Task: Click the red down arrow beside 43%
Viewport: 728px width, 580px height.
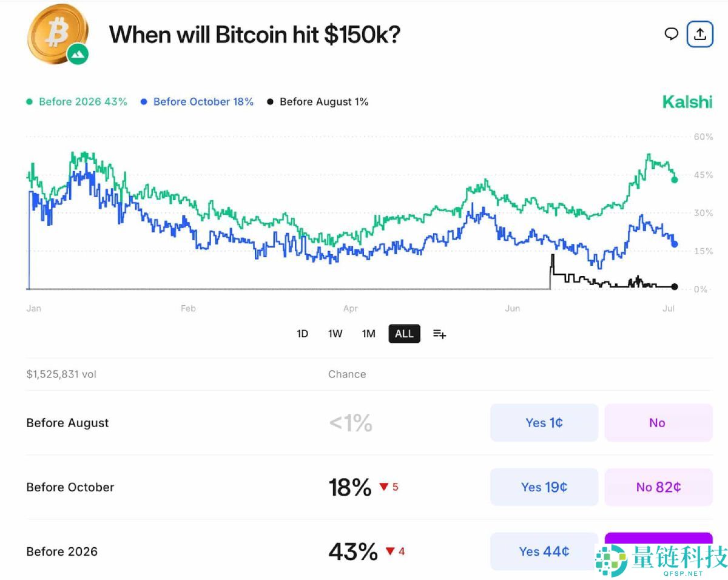Action: point(390,551)
